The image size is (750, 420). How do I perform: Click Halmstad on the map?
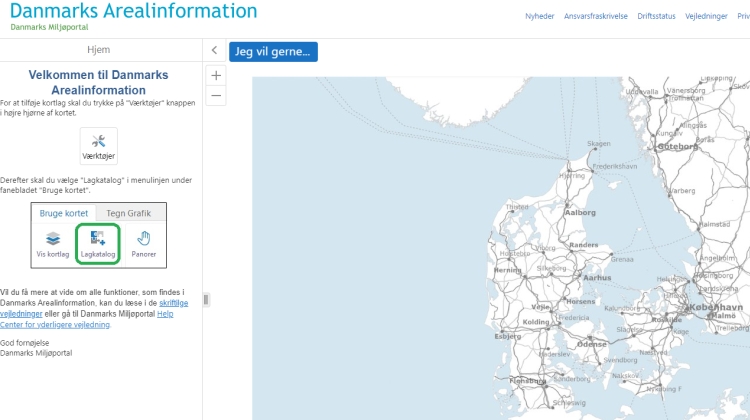[715, 224]
